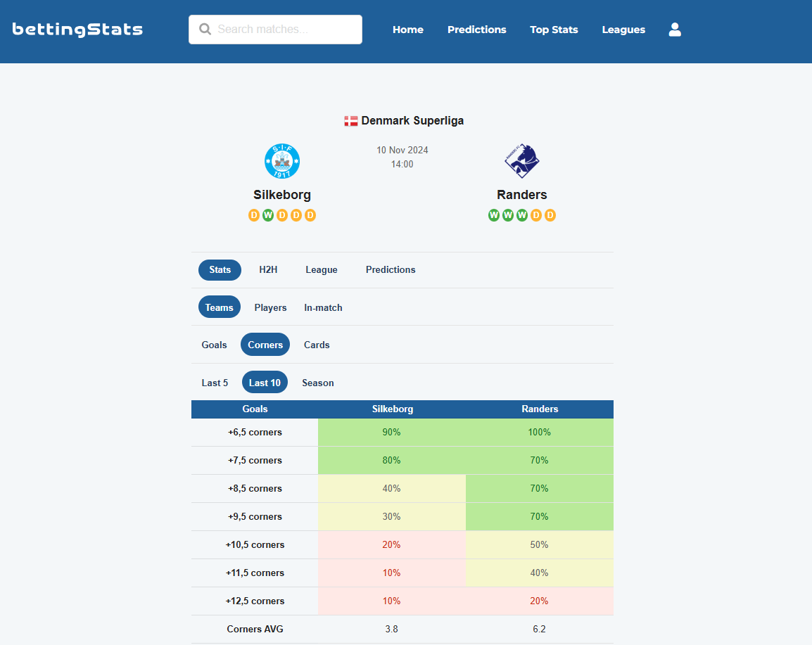
Task: Select the Teams sub-tab
Action: coord(220,307)
